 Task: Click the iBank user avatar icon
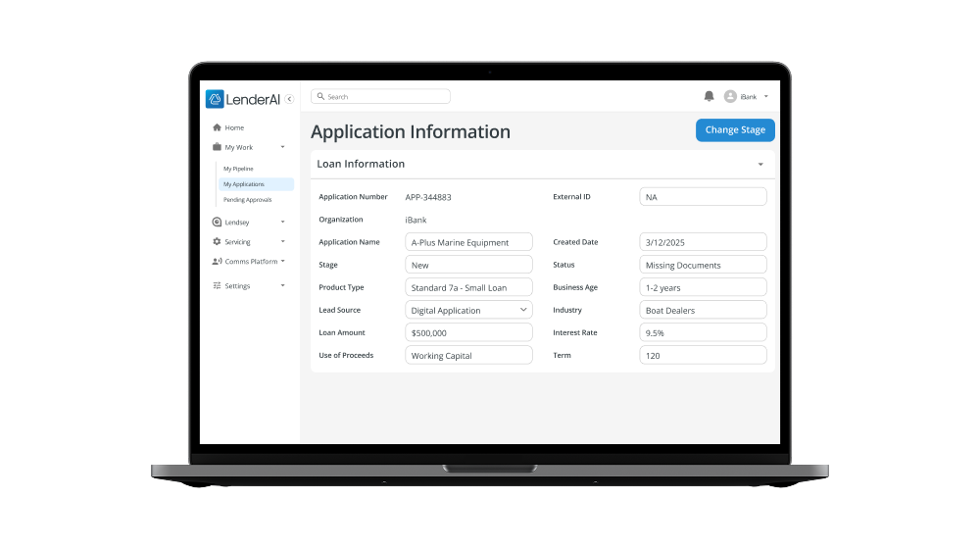730,96
